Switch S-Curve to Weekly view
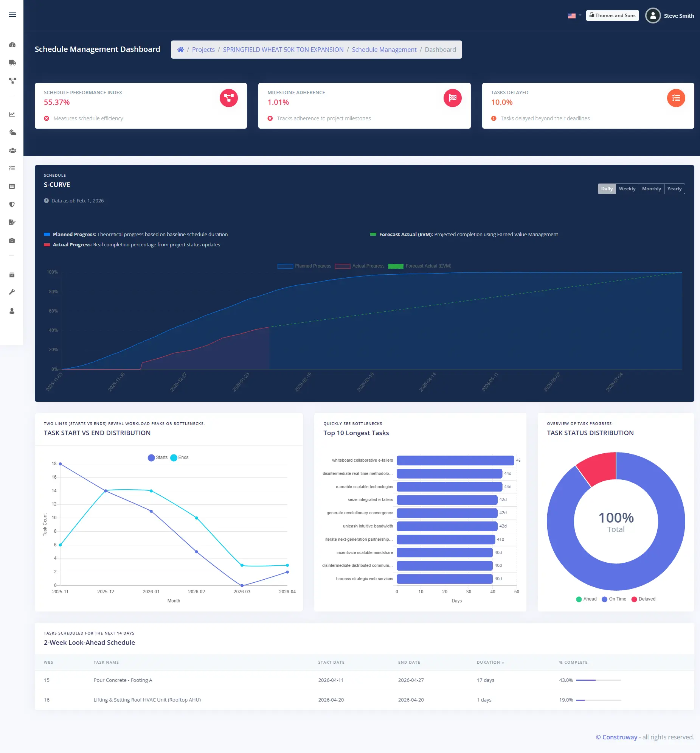This screenshot has height=753, width=700. coord(627,189)
